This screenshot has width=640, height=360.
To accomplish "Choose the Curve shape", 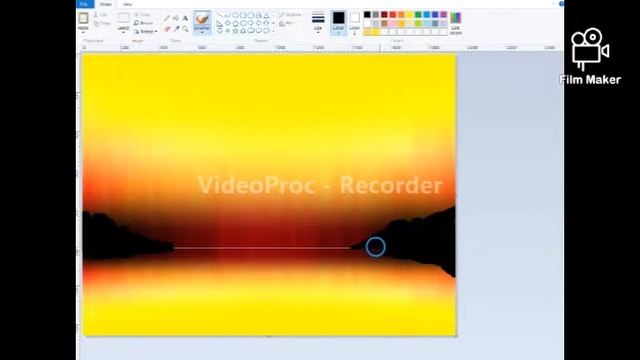I will (228, 15).
